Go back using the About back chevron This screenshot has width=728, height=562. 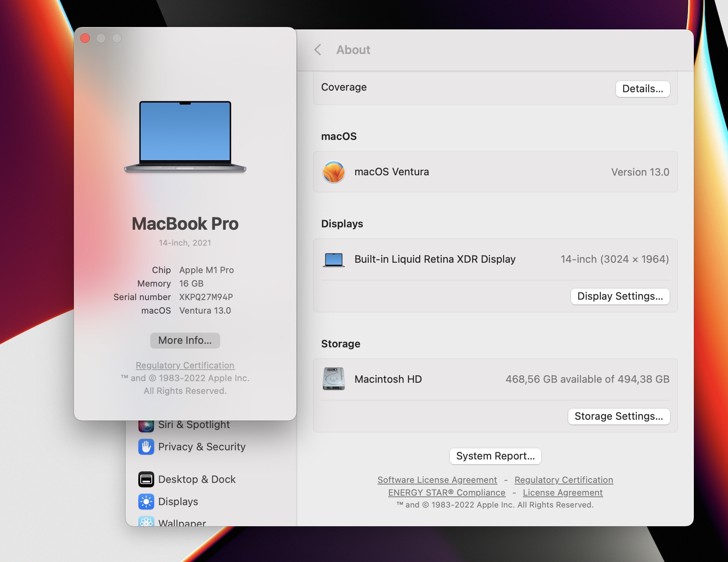coord(318,50)
